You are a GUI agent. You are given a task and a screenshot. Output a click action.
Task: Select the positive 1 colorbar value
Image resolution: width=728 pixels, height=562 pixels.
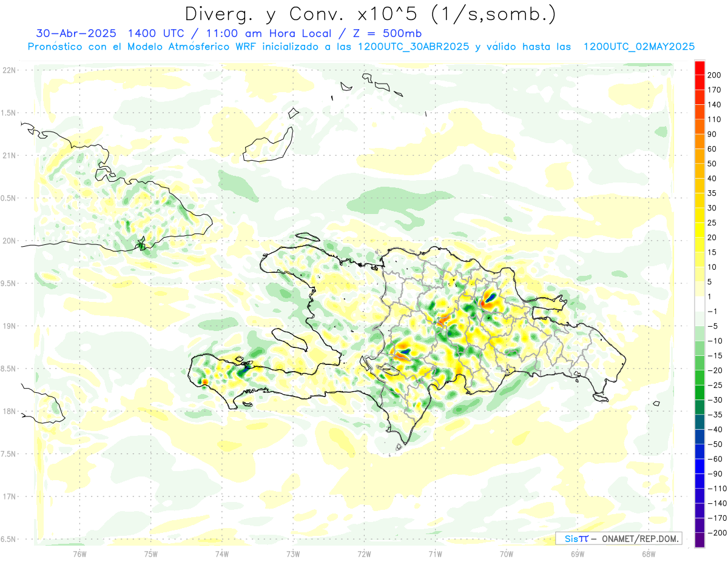coord(710,296)
